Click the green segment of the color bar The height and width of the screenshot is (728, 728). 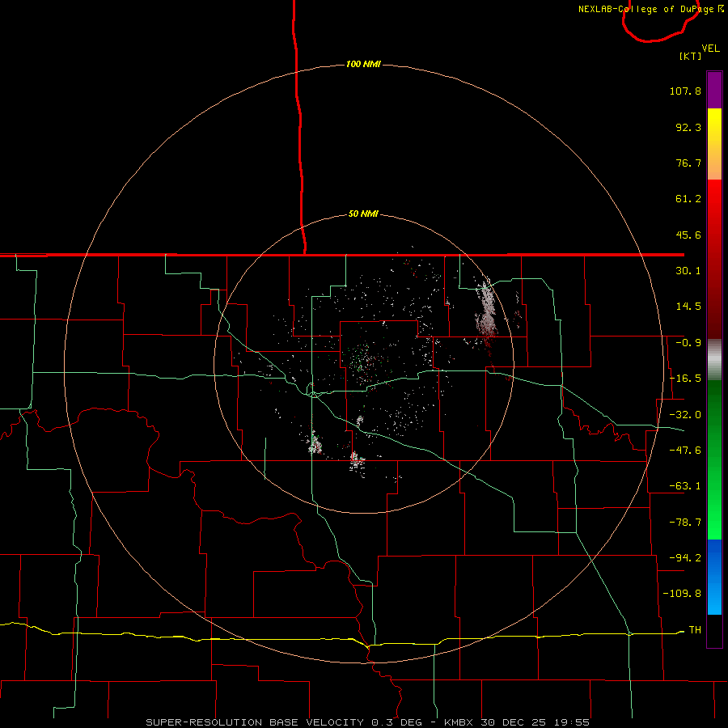click(x=714, y=459)
